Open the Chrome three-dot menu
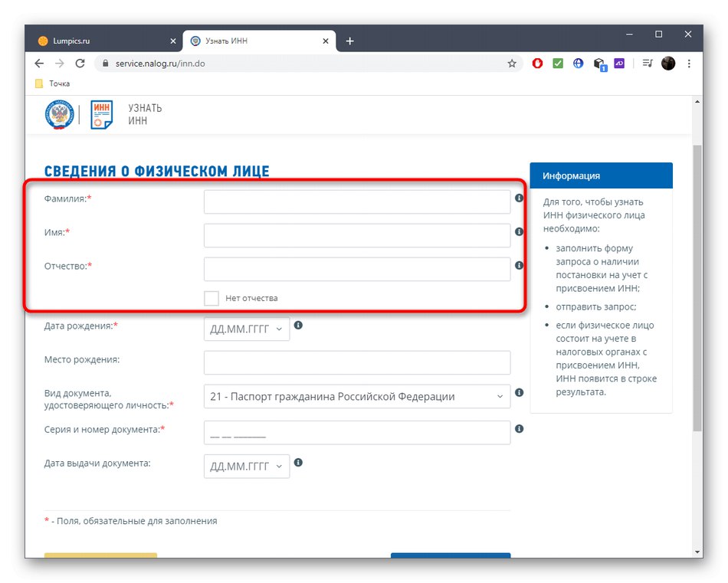 (689, 64)
